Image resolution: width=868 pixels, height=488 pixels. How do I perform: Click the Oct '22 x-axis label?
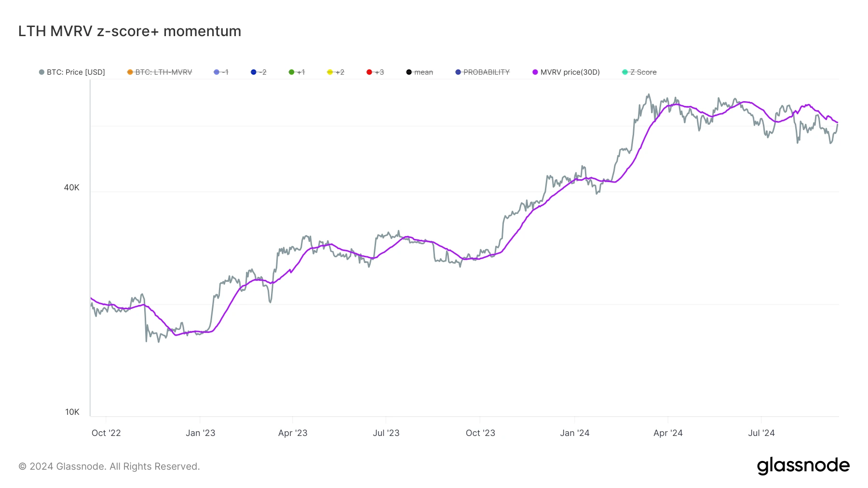(106, 433)
